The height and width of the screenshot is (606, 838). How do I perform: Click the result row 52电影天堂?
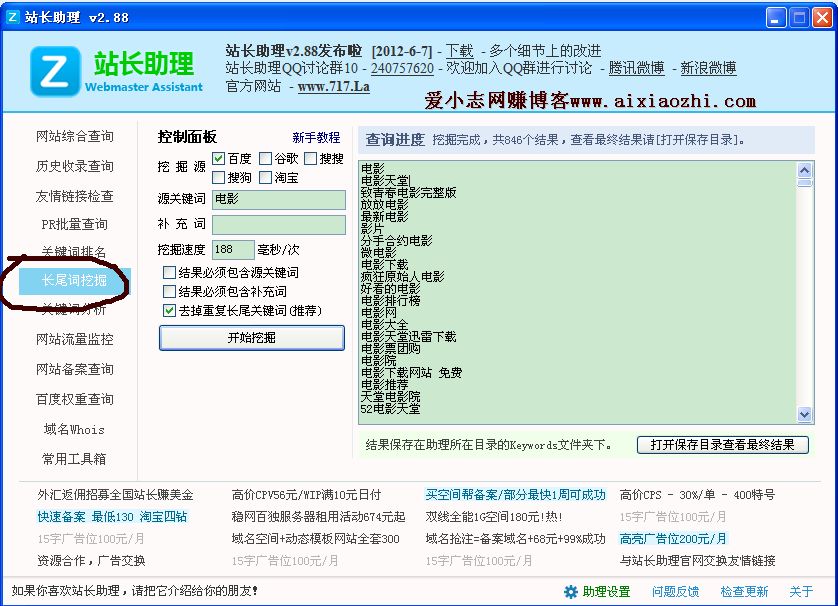(x=391, y=409)
